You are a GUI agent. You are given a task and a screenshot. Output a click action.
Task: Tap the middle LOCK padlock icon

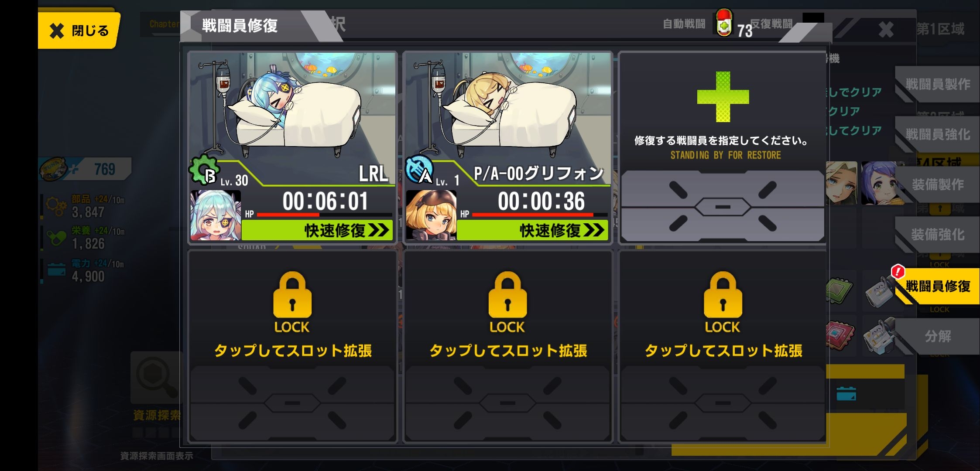[507, 295]
